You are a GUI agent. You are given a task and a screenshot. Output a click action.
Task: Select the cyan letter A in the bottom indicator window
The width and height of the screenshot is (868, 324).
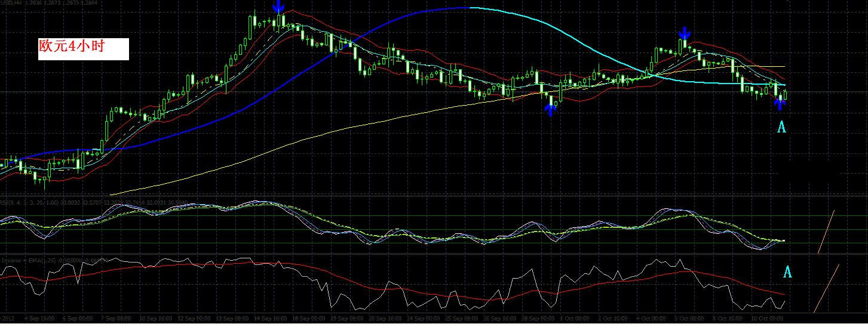[787, 272]
